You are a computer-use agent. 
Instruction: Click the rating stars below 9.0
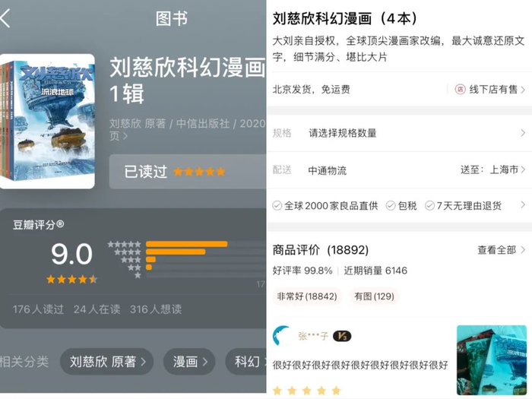72,279
